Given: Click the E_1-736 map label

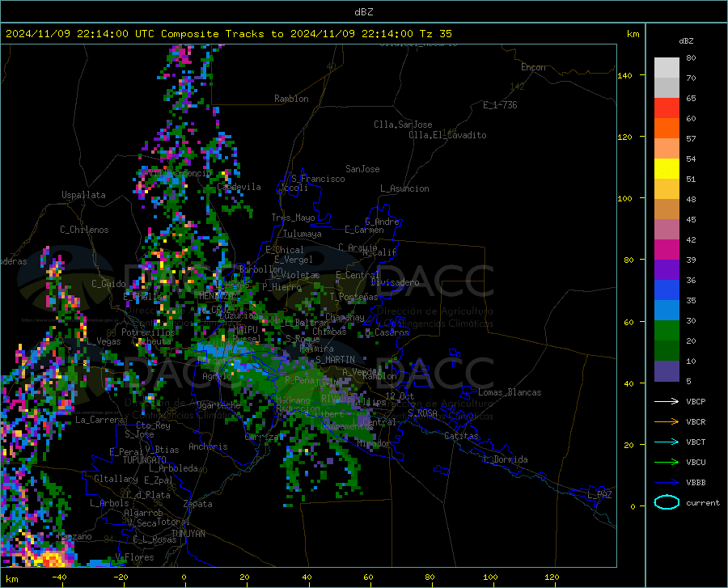Looking at the screenshot, I should 500,105.
